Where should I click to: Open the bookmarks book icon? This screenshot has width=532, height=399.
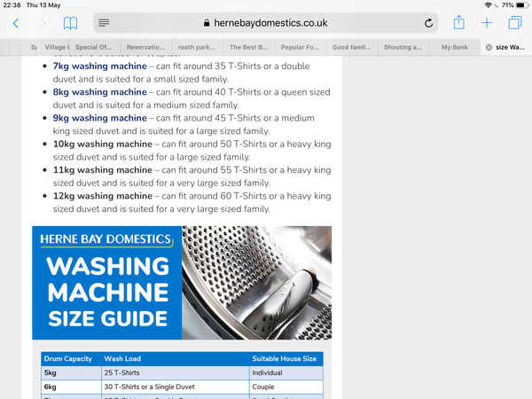70,23
